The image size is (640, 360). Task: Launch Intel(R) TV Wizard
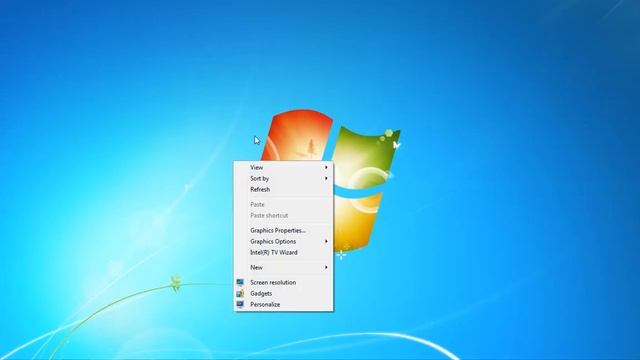coord(284,253)
